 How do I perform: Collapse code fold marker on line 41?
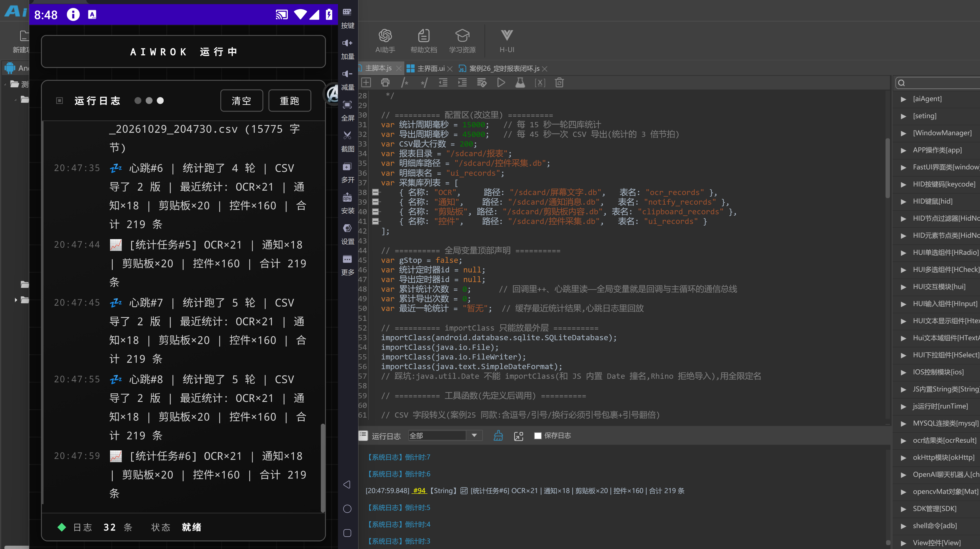[375, 221]
